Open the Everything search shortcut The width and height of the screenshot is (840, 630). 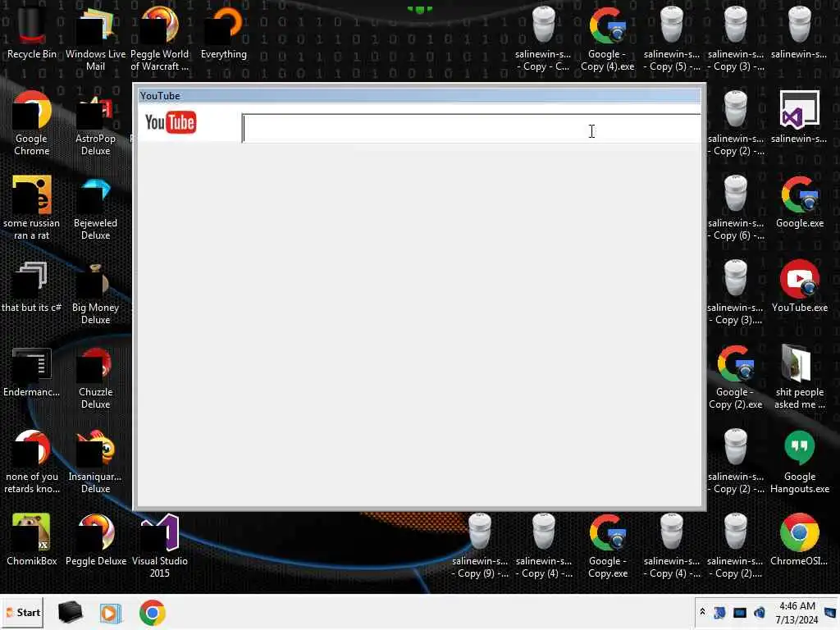pyautogui.click(x=224, y=32)
